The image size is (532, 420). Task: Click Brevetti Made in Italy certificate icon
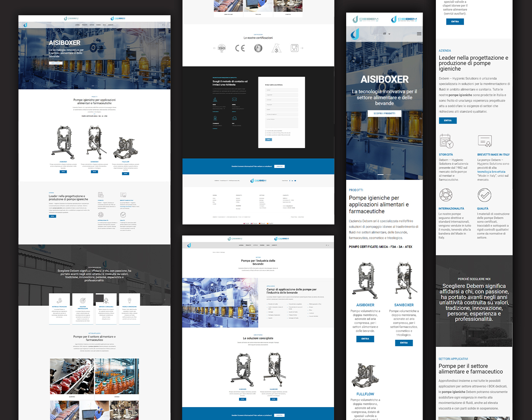click(485, 141)
